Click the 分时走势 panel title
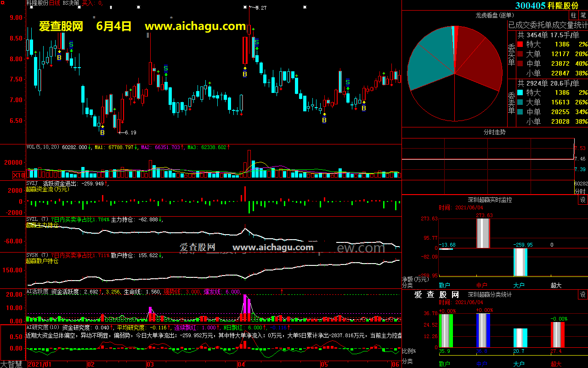This screenshot has width=588, height=368. tap(494, 132)
